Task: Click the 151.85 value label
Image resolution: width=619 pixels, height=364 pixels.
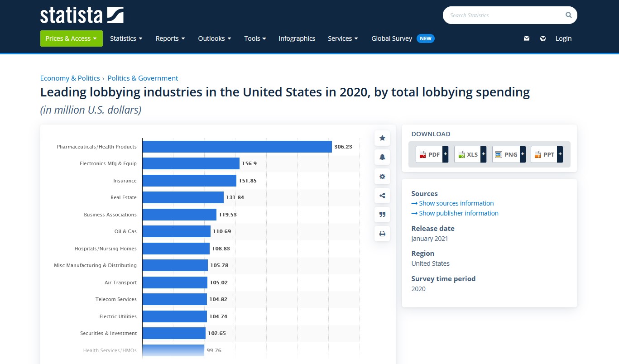Action: click(248, 181)
